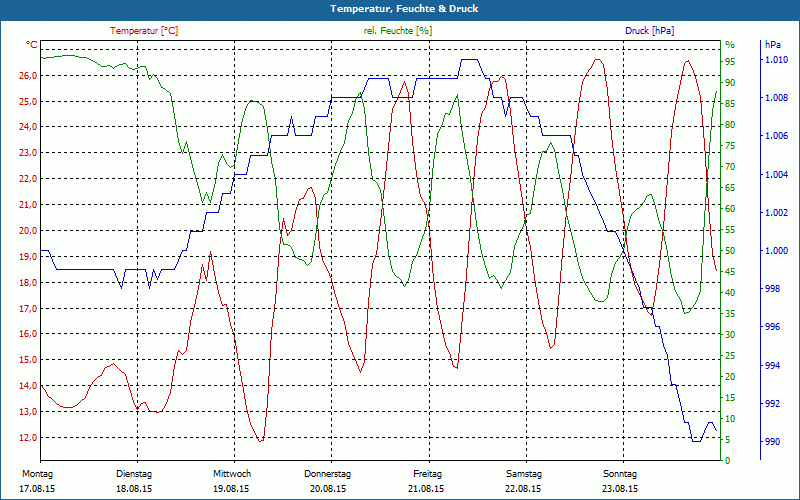This screenshot has height=500, width=800.
Task: Select the green 'rel. Feuchte [%]' legend label
Action: [397, 31]
